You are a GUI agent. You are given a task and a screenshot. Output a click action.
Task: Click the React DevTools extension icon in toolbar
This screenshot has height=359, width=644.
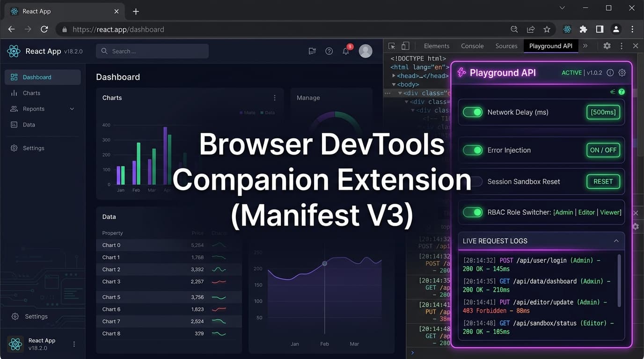click(x=567, y=29)
